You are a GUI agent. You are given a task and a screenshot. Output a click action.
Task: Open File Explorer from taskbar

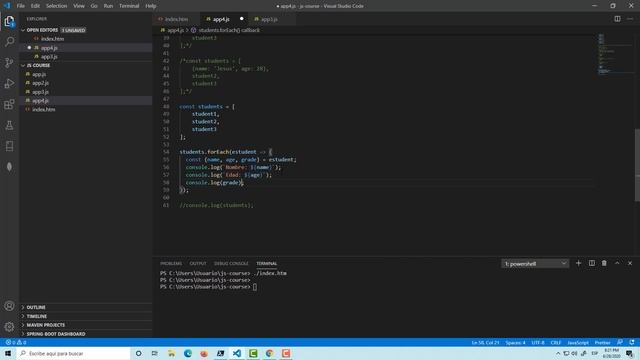(171, 353)
